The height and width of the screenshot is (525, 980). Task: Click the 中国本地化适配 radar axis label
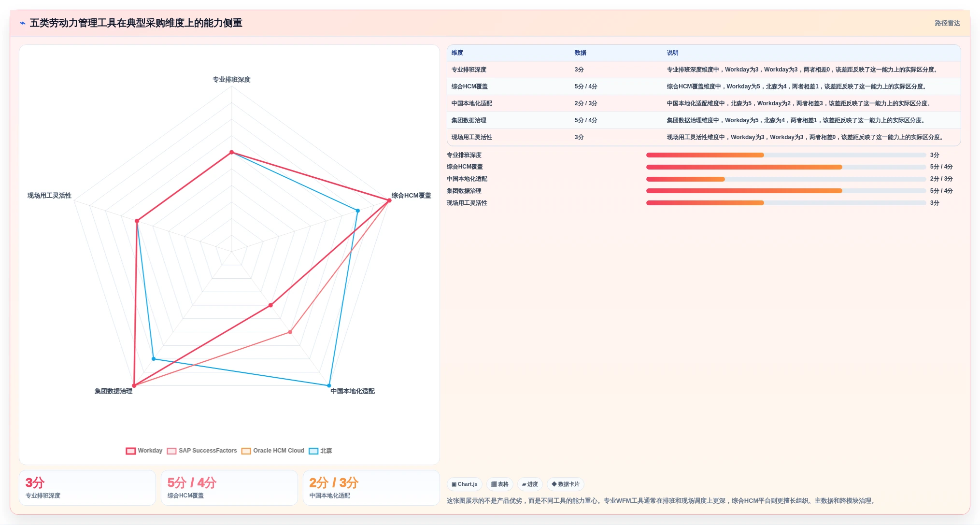[x=353, y=391]
